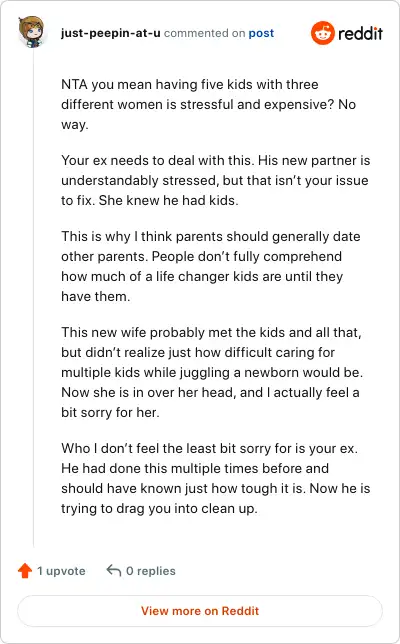Click the "commented on" header text
Image resolution: width=400 pixels, height=644 pixels.
coord(205,33)
